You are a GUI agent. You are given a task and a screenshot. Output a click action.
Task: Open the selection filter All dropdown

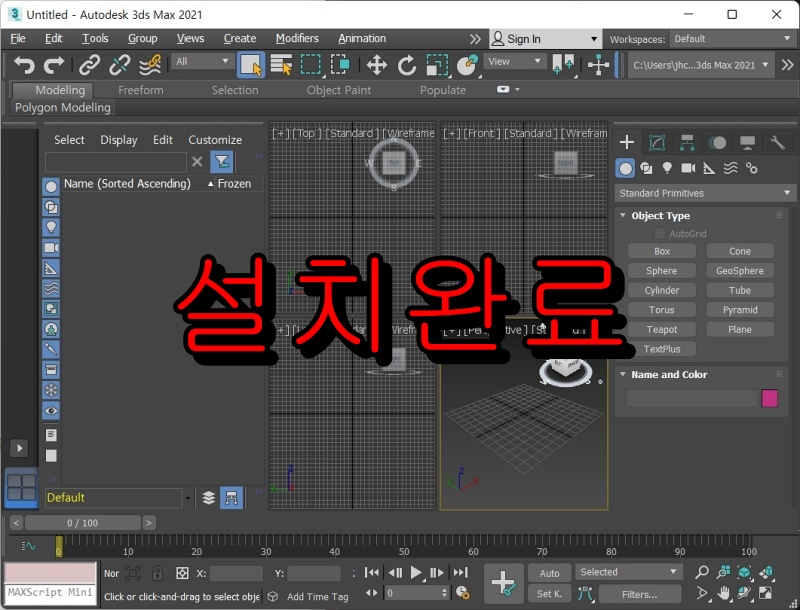coord(202,61)
